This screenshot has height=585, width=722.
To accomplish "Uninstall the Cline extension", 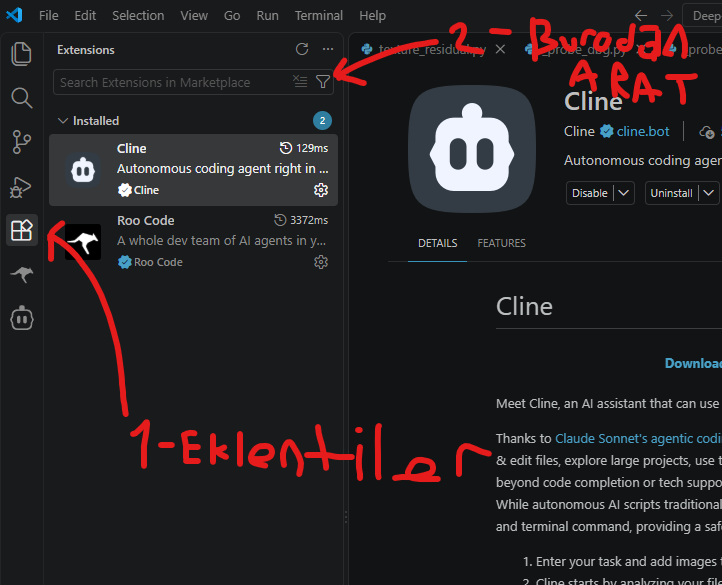I will point(671,193).
